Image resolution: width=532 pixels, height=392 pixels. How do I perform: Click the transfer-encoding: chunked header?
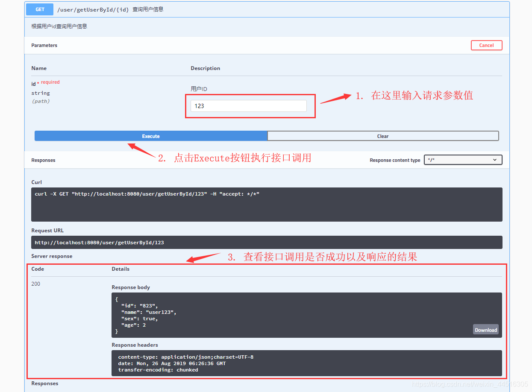158,370
